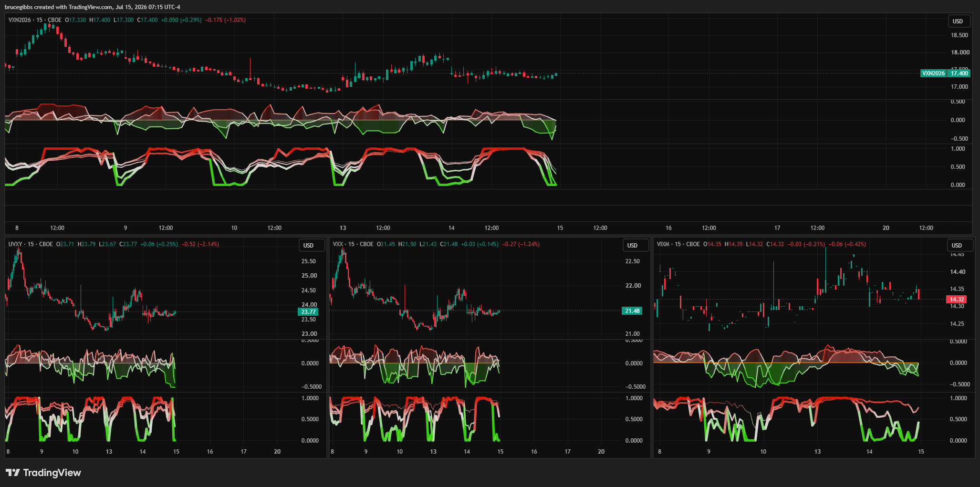
Task: Click the header text 'brucegibbs created with TradingView.com'
Action: 59,7
